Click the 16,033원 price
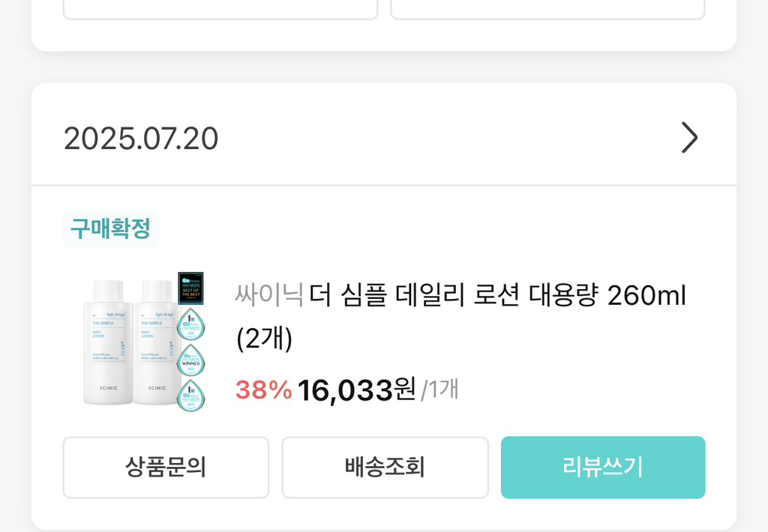This screenshot has height=532, width=768. click(x=356, y=390)
